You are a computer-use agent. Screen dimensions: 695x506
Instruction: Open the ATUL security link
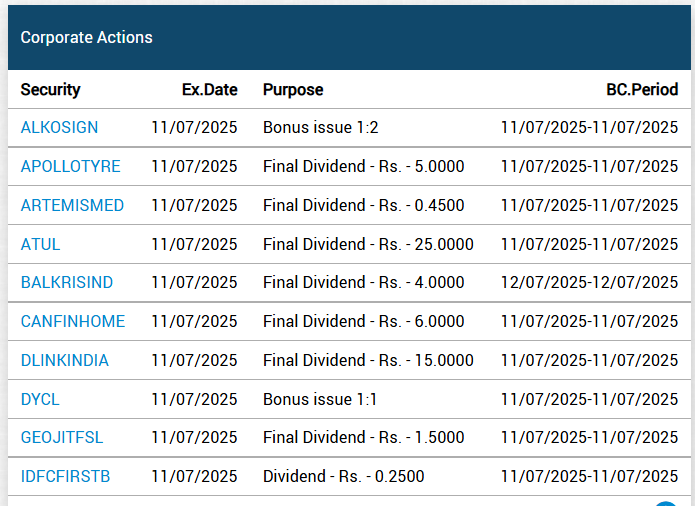pyautogui.click(x=40, y=245)
